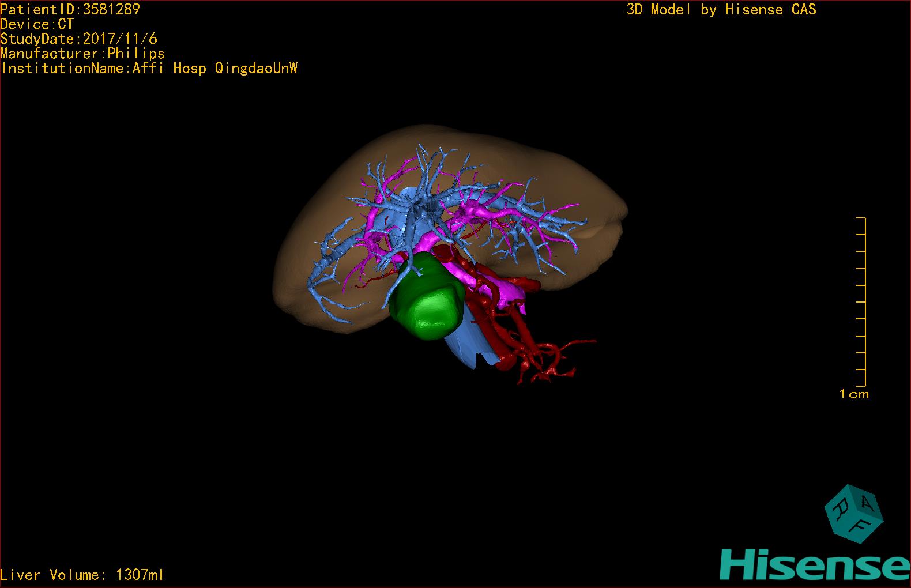Click the "Manufacturer:Philips" text
This screenshot has height=588, width=911.
click(x=83, y=54)
